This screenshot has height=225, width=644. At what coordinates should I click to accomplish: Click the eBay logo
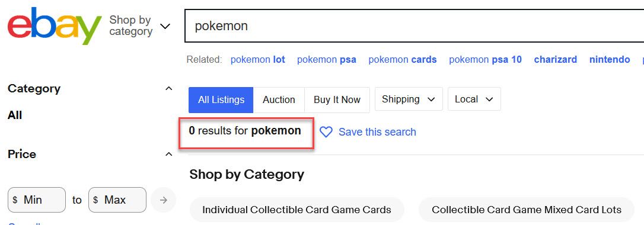[54, 26]
